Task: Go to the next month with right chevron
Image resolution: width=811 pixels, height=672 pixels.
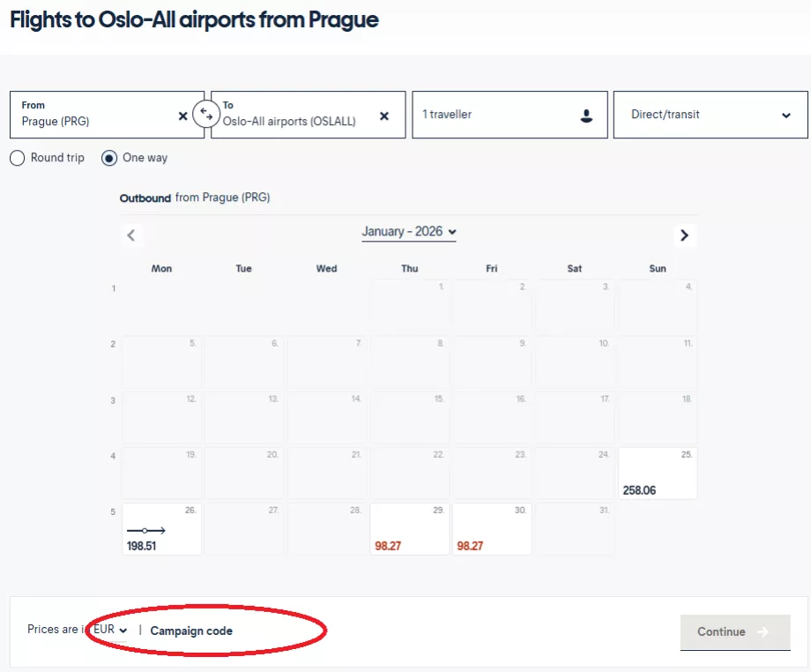Action: tap(685, 235)
